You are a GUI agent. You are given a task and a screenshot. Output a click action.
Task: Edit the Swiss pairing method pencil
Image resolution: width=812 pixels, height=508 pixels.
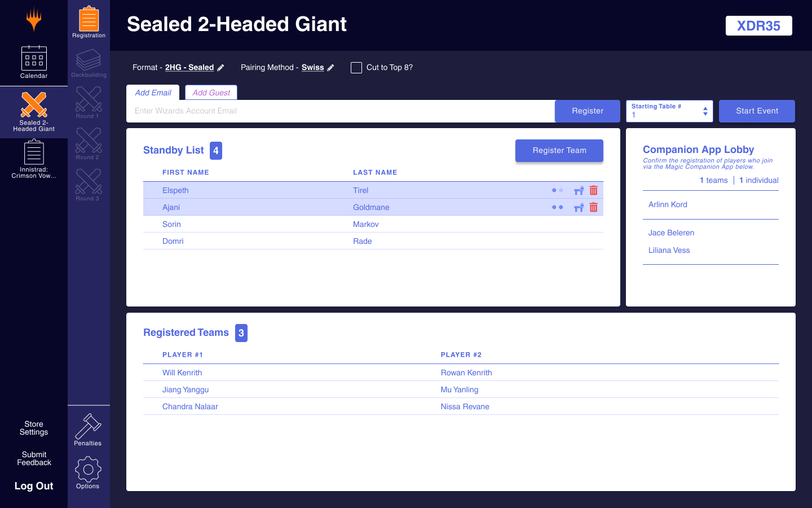click(x=330, y=68)
